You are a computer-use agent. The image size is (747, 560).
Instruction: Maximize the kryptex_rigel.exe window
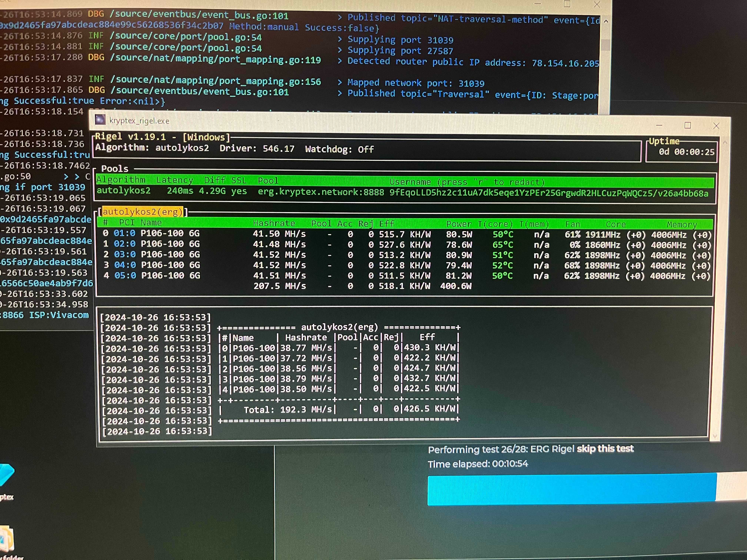pos(688,125)
